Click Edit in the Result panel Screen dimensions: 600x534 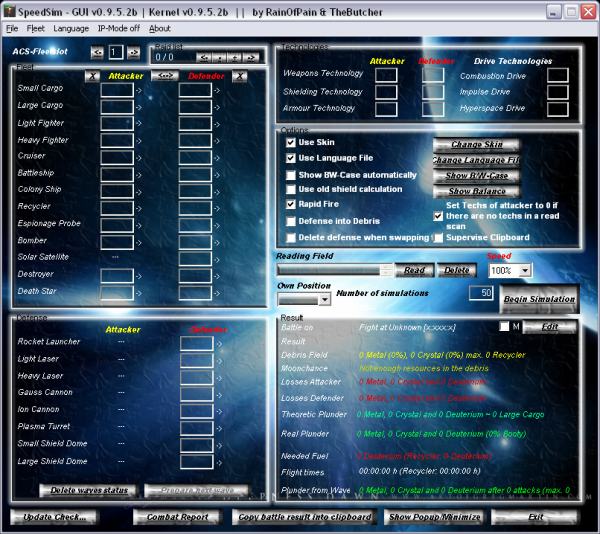[x=549, y=327]
